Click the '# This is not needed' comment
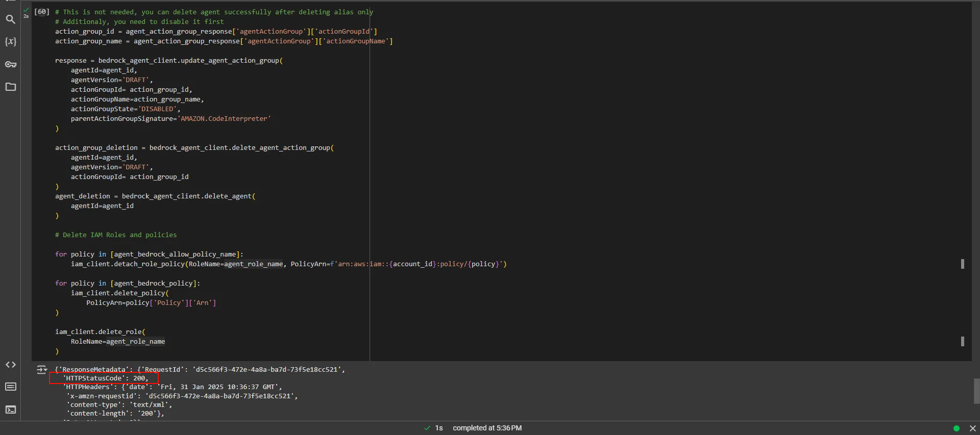 pos(214,12)
